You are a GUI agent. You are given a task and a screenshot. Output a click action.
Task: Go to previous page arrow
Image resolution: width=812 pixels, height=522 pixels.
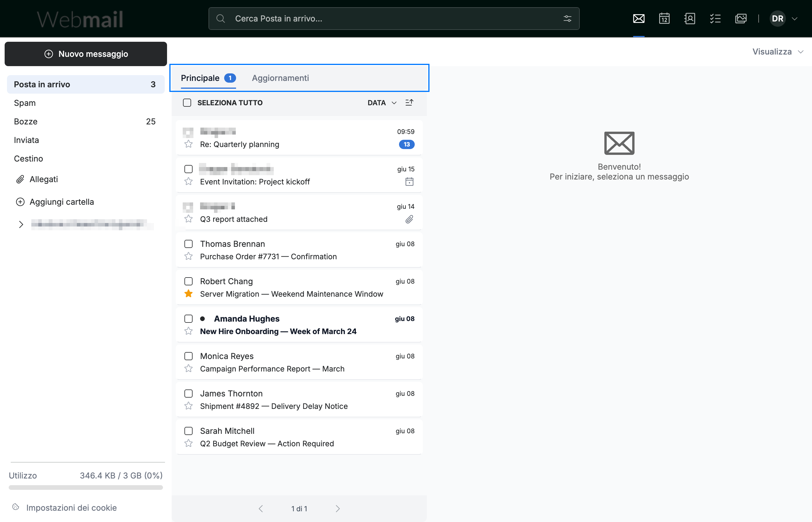[261, 508]
